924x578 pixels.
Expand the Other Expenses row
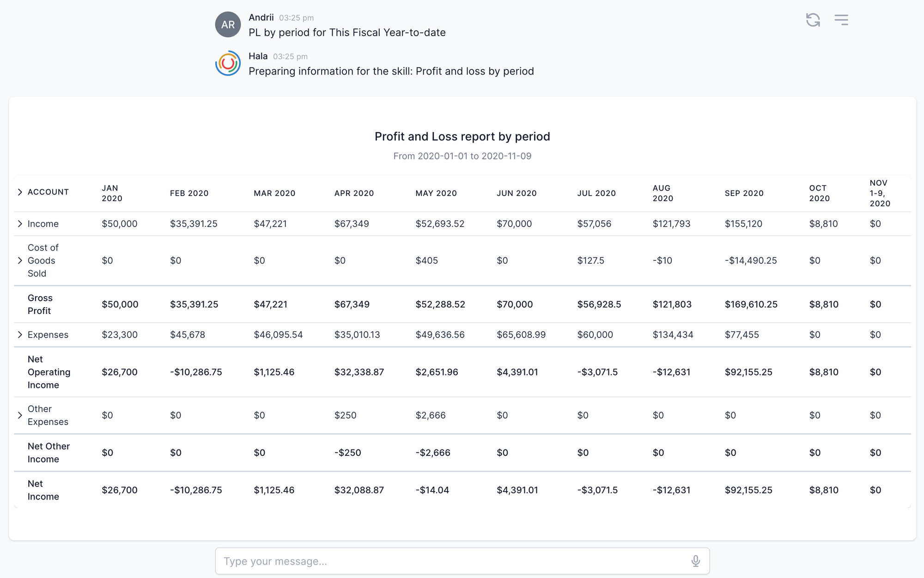(x=20, y=415)
